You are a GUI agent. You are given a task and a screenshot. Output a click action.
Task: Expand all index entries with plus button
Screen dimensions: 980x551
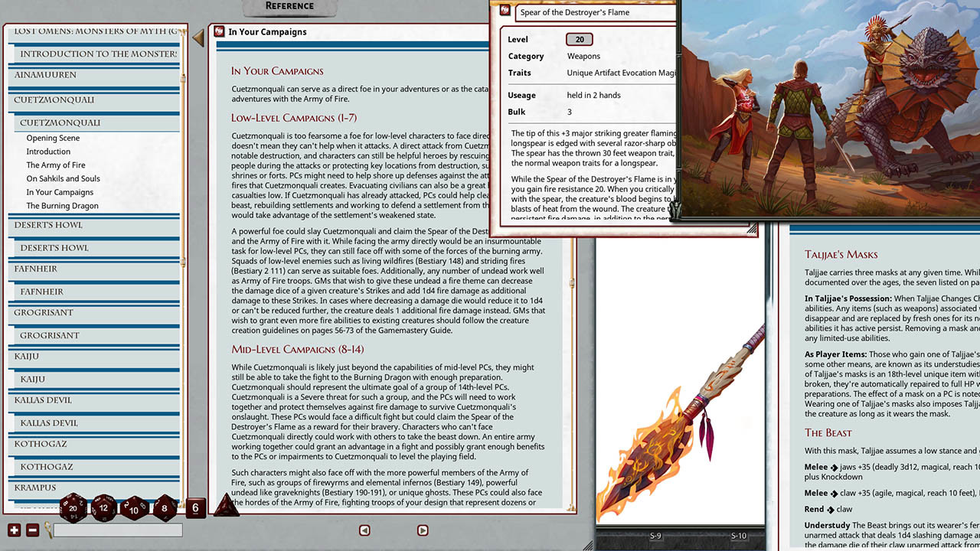click(x=14, y=530)
